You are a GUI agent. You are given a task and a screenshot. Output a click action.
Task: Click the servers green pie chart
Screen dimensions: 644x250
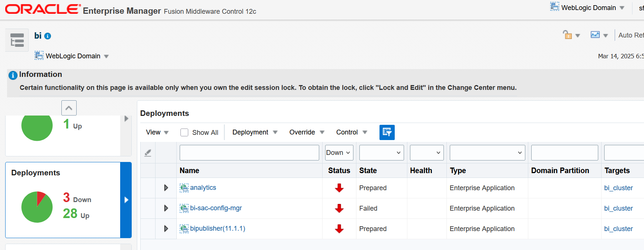click(37, 128)
